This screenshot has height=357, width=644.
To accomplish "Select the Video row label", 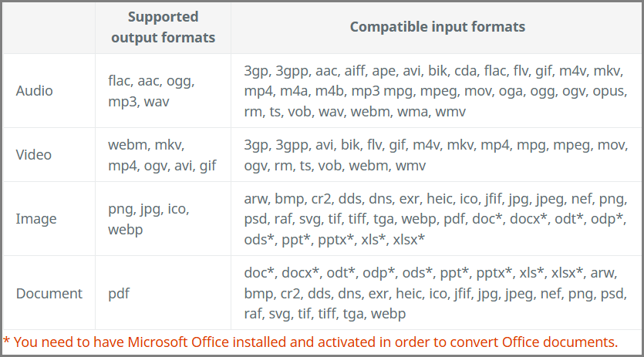I will coord(34,155).
